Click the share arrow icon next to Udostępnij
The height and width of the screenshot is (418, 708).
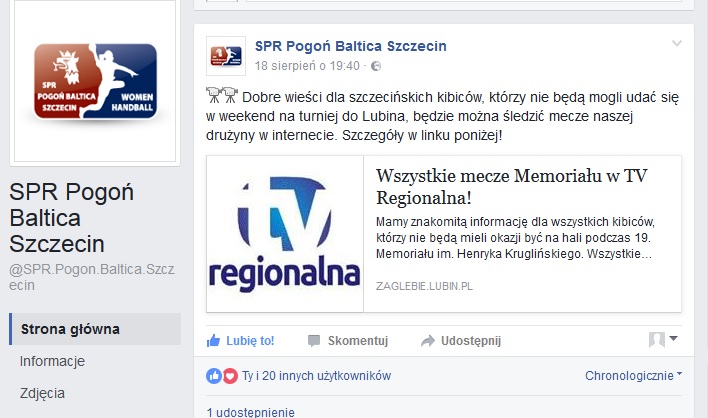(428, 341)
